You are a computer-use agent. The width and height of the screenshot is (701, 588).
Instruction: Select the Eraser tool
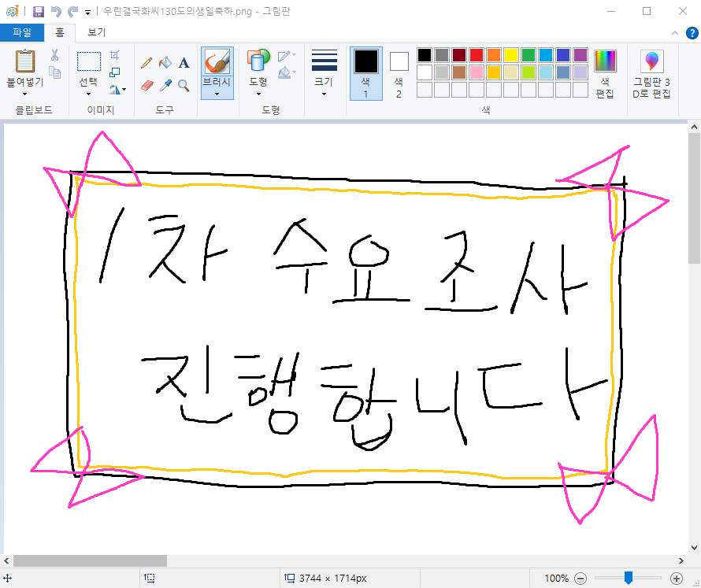(147, 85)
